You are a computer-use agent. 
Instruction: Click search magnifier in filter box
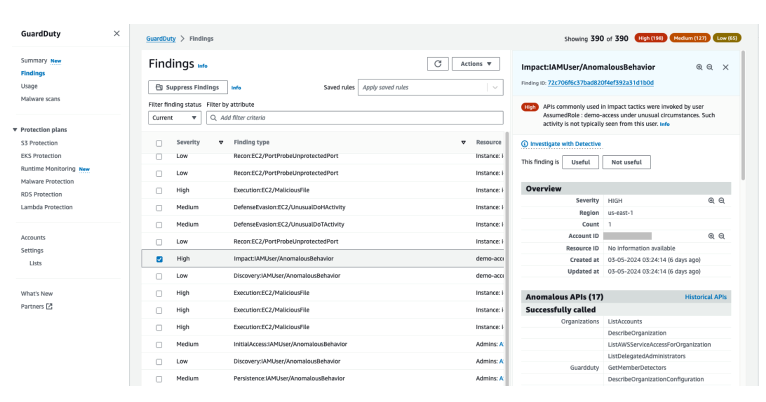tap(213, 118)
